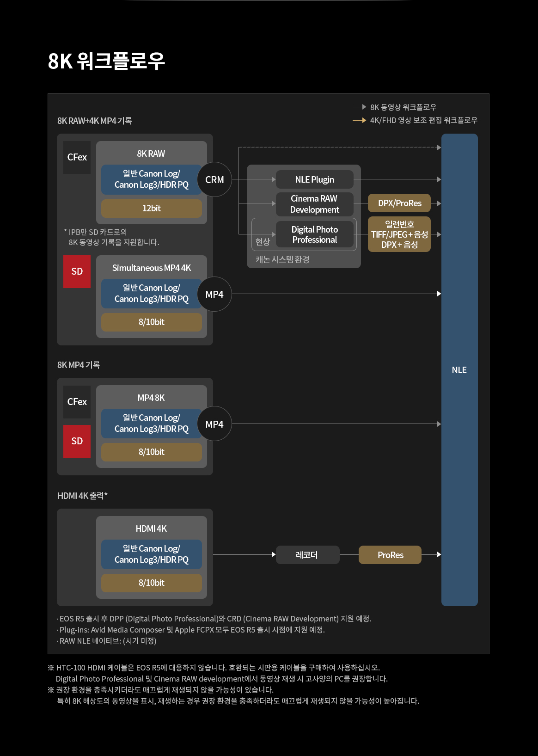This screenshot has width=538, height=756.
Task: Click the red SD badge in the 8K MP4 section
Action: (77, 441)
